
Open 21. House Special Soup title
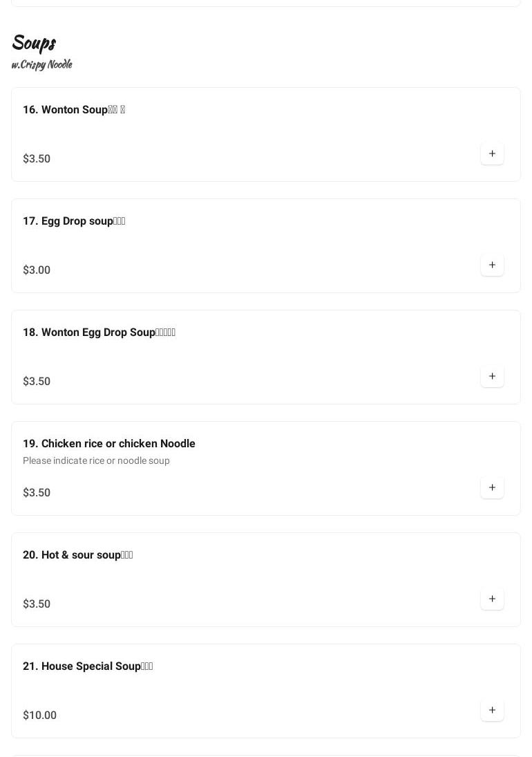pos(88,666)
